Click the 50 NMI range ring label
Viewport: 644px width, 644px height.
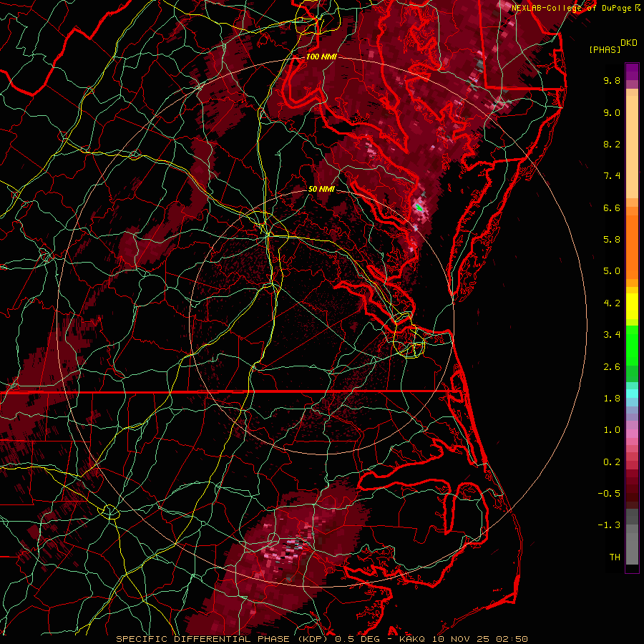[x=321, y=189]
